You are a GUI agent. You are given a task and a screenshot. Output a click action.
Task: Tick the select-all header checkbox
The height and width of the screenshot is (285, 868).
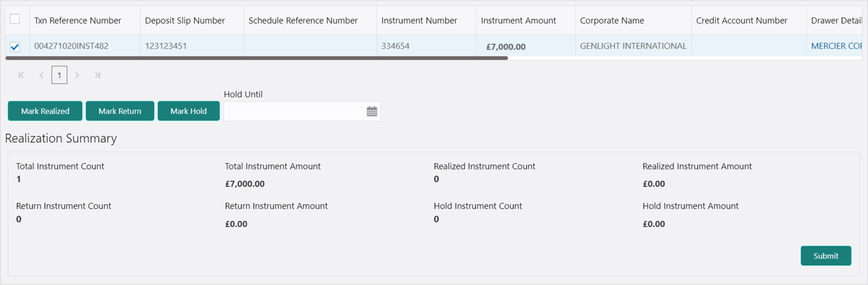pos(15,19)
